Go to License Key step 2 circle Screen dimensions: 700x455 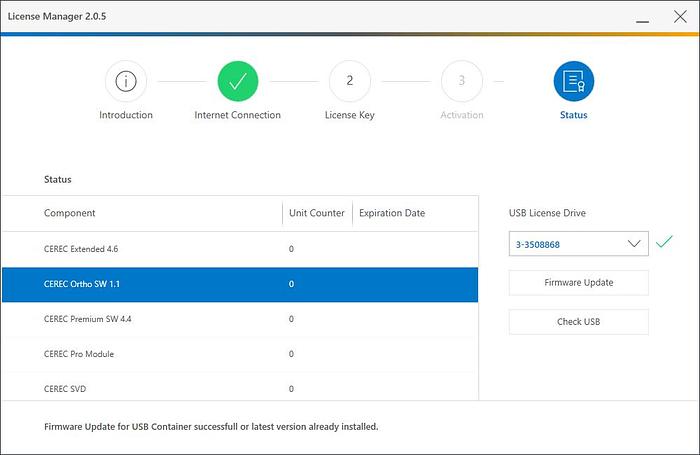[349, 82]
